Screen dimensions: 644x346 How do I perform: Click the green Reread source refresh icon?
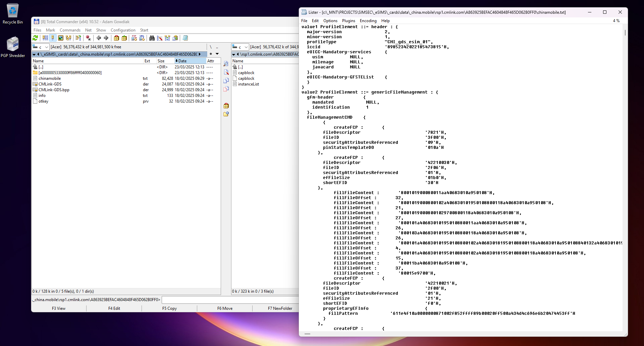pyautogui.click(x=35, y=38)
